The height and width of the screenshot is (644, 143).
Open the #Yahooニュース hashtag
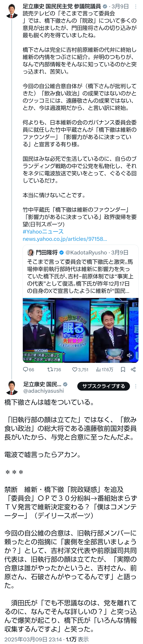tap(43, 231)
